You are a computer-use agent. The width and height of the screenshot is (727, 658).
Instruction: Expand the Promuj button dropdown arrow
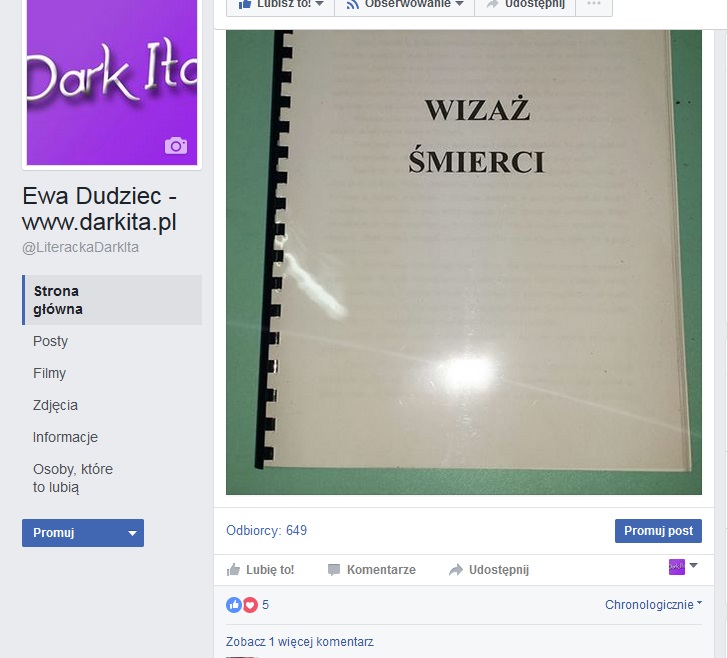point(131,533)
